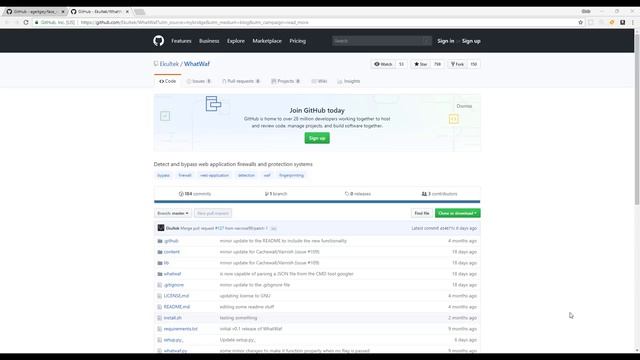640x360 pixels.
Task: Open the .gitignore file
Action: click(174, 285)
